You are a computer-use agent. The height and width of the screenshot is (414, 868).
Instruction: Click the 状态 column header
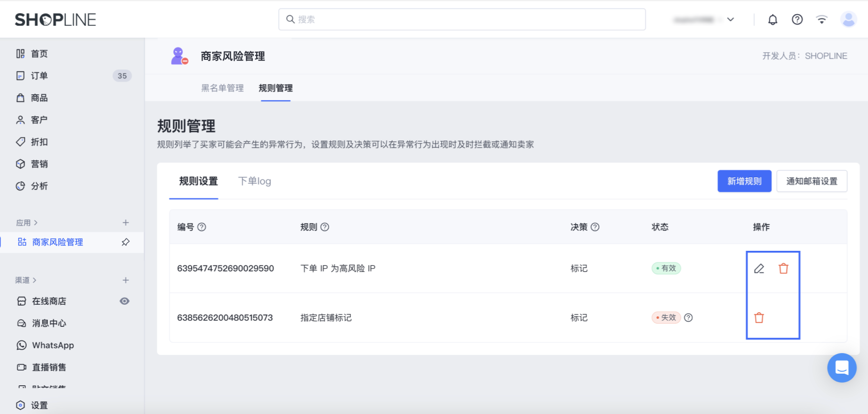pyautogui.click(x=660, y=227)
